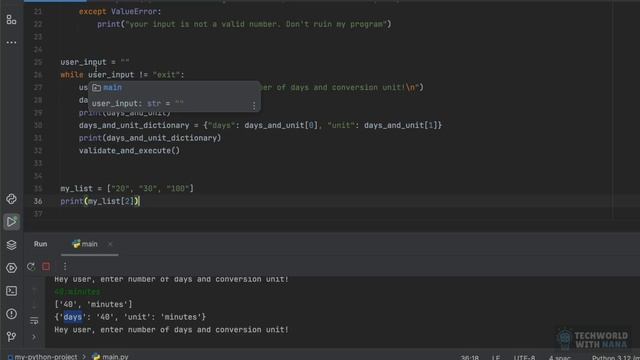Open Run toolbar more options menu
The image size is (640, 360).
coord(65,267)
